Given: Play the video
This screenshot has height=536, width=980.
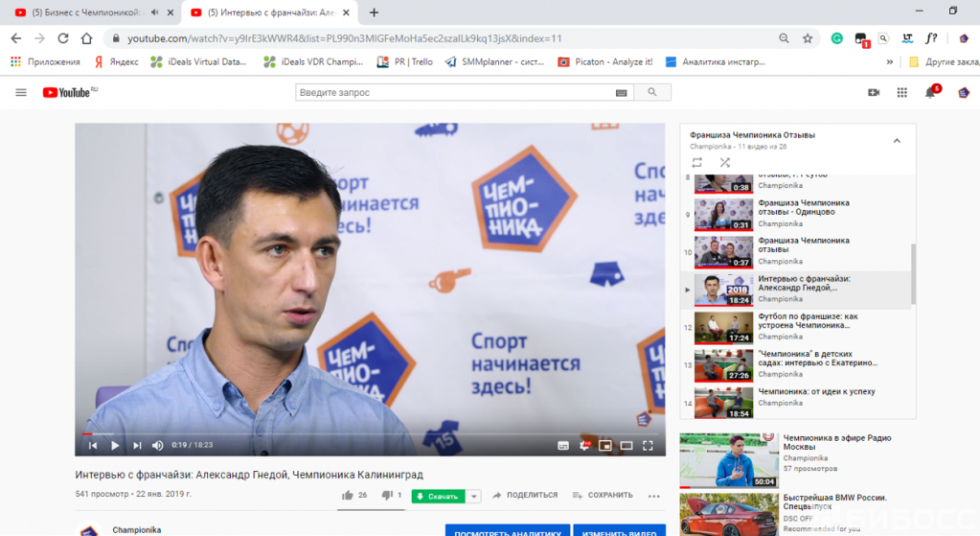Looking at the screenshot, I should pos(115,445).
